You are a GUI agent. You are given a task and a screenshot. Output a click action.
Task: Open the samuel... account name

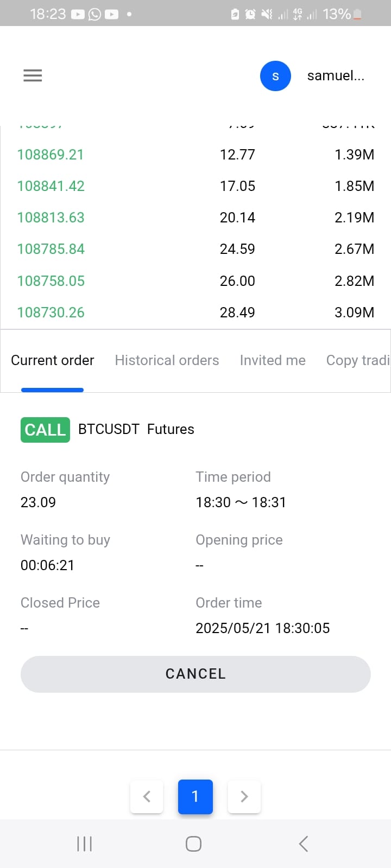click(x=336, y=76)
